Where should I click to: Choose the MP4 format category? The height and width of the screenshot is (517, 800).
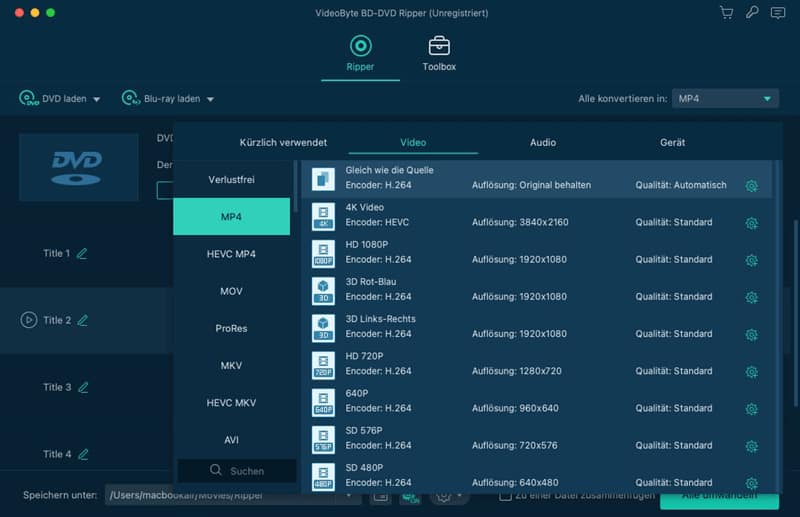(232, 216)
